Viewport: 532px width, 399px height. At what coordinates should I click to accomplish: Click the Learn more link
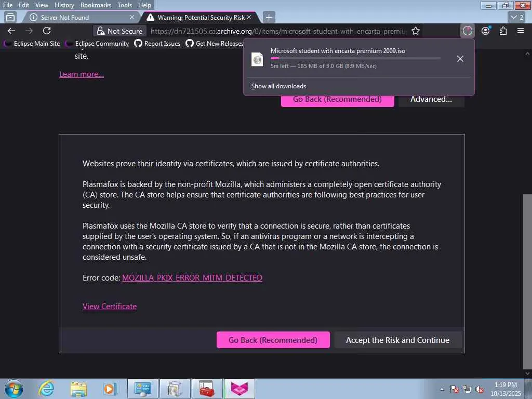coord(82,74)
